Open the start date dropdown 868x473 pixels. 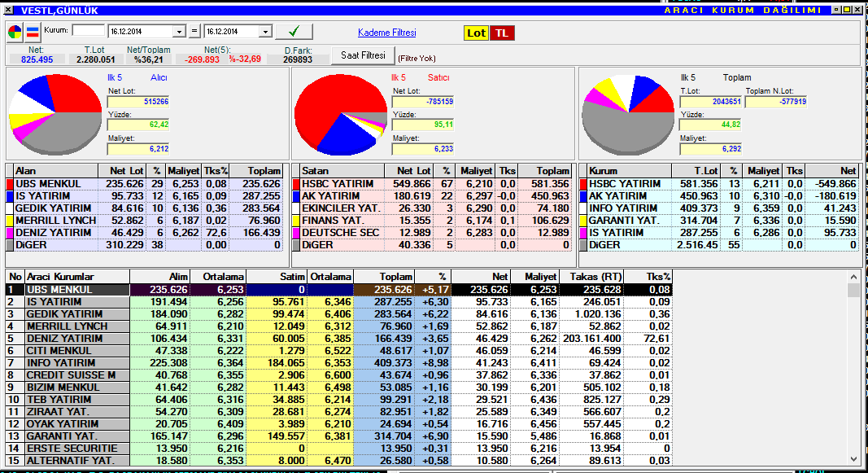180,32
